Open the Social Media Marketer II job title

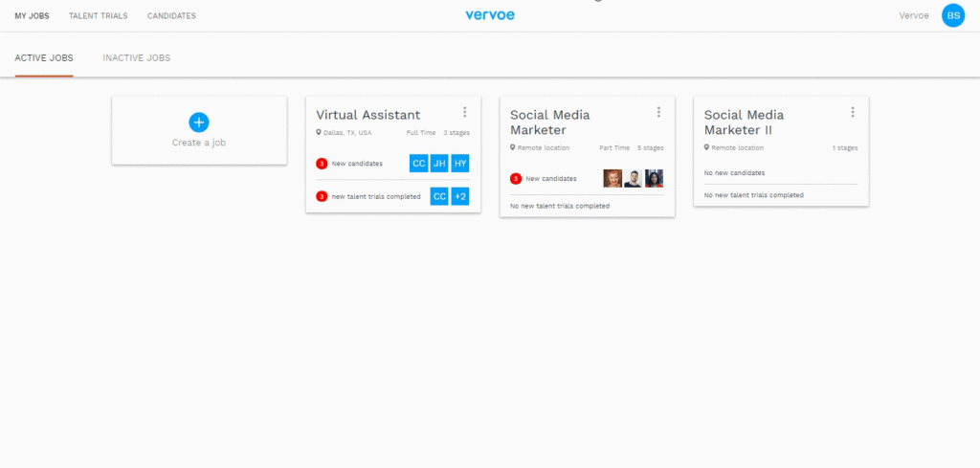(744, 123)
